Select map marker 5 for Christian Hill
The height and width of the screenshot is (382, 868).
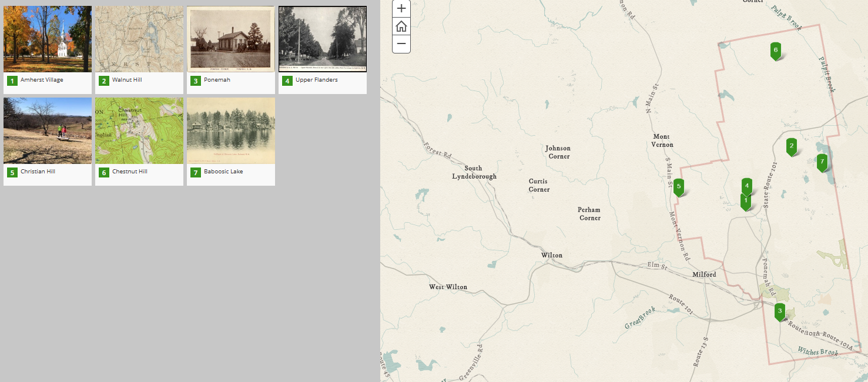679,187
